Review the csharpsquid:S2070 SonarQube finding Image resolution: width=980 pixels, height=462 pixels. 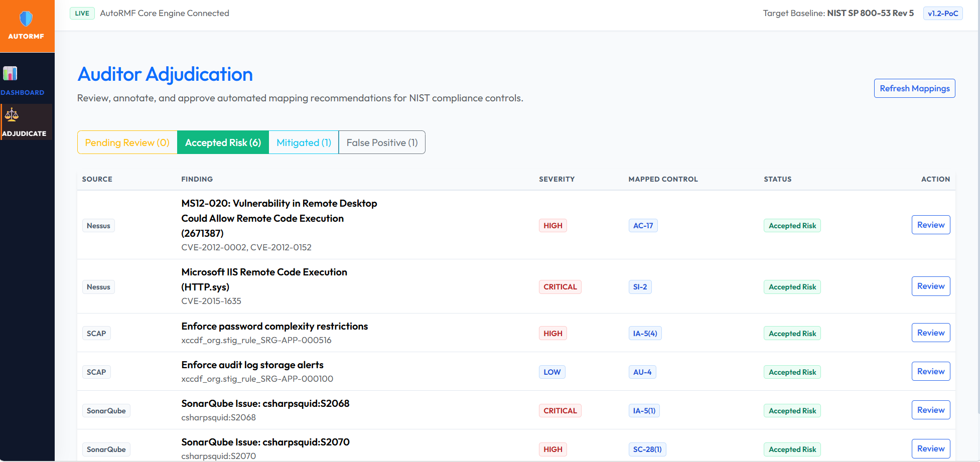click(931, 448)
